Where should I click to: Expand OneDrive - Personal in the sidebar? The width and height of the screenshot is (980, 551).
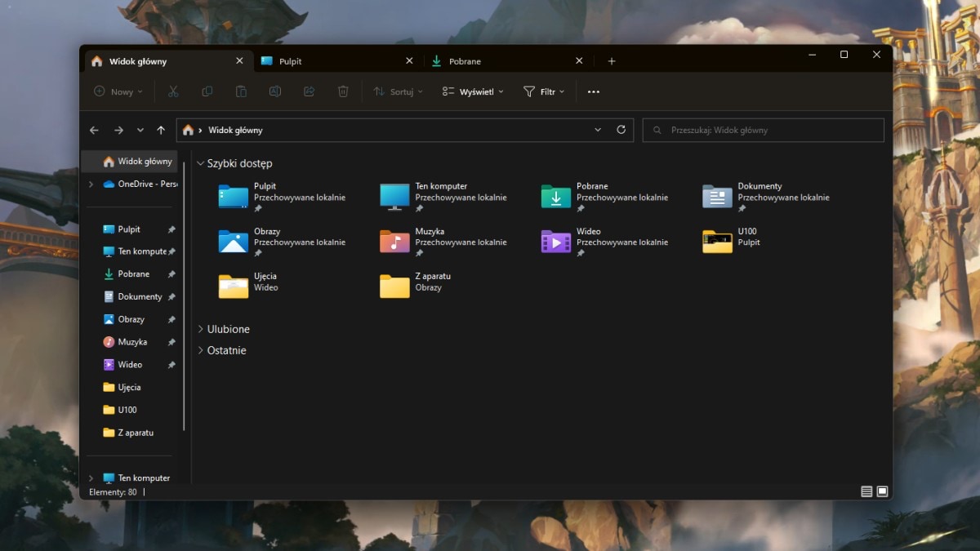tap(90, 184)
